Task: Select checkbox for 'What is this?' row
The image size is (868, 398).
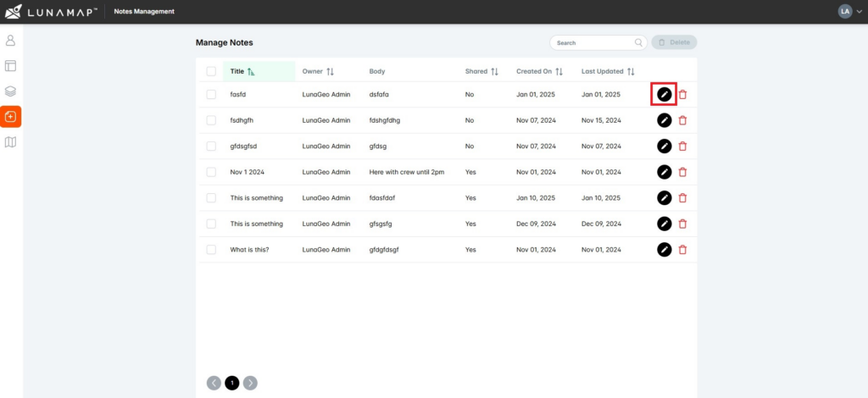Action: tap(211, 250)
